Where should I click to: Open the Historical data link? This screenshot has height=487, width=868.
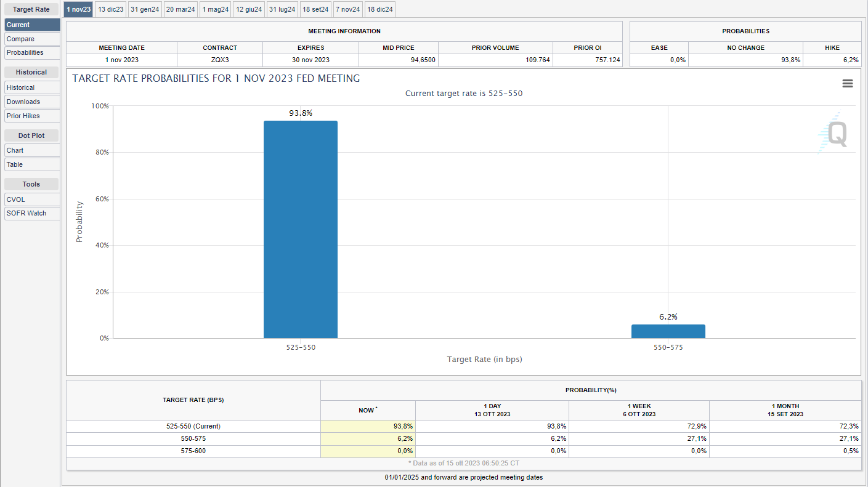32,87
